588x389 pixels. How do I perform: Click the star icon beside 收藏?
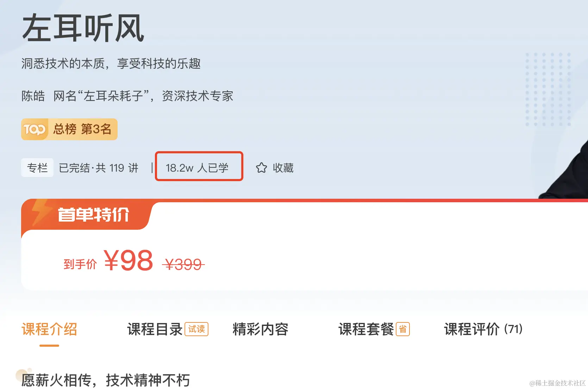pos(261,168)
